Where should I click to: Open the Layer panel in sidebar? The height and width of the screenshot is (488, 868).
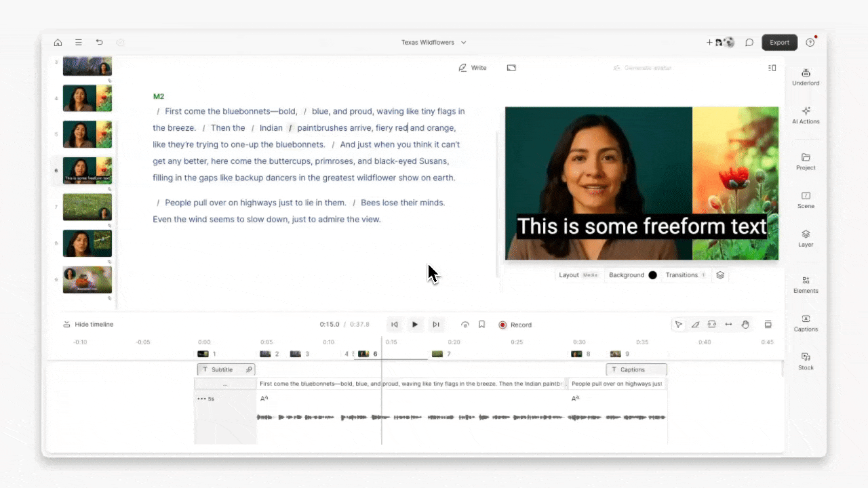coord(806,239)
